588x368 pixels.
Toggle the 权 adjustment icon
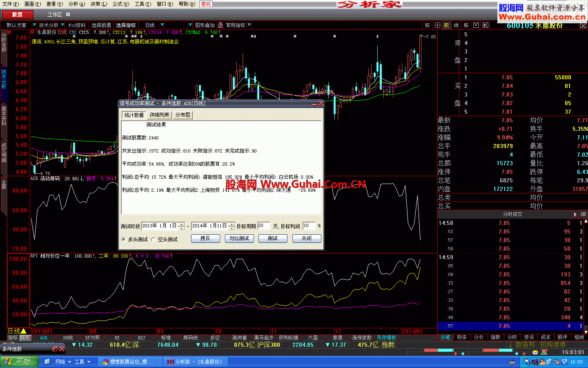446,25
